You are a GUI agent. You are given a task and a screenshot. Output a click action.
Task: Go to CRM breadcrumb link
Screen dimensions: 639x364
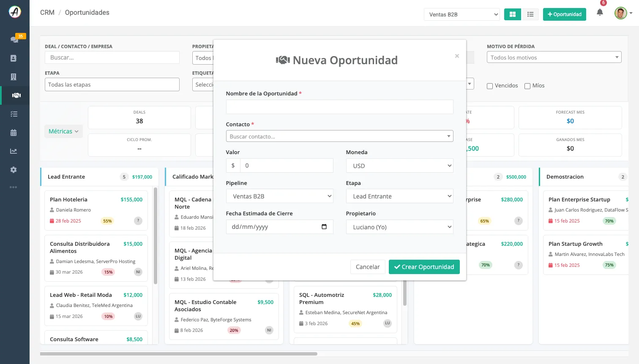tap(47, 13)
